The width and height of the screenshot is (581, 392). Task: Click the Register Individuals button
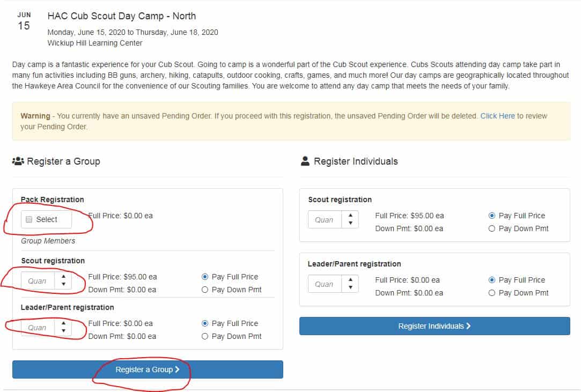pyautogui.click(x=435, y=326)
